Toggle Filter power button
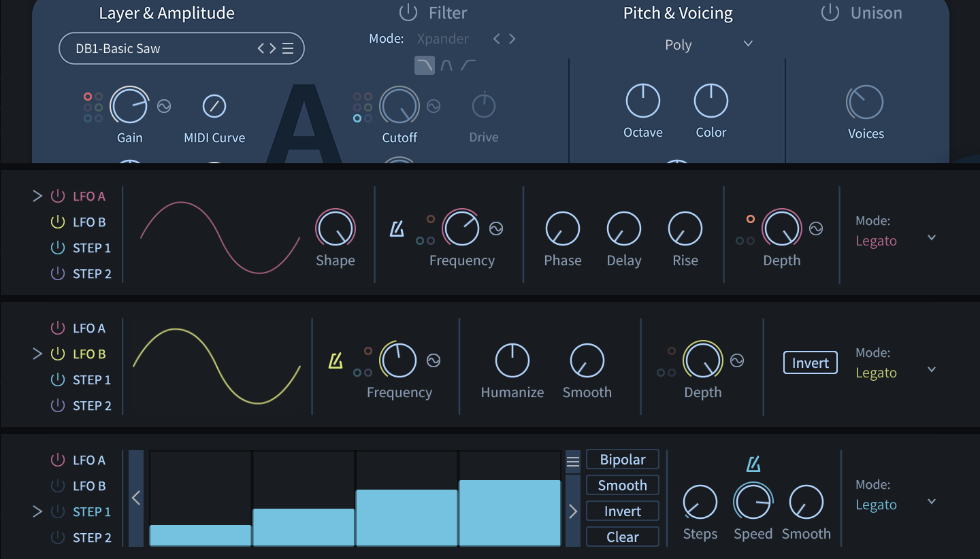Viewport: 980px width, 559px height. 408,12
